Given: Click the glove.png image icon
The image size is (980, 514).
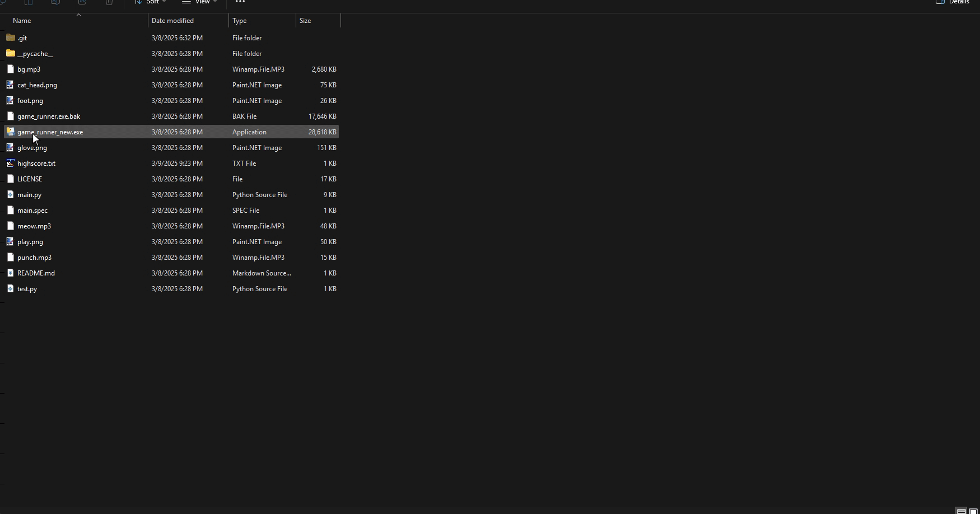Looking at the screenshot, I should 10,147.
